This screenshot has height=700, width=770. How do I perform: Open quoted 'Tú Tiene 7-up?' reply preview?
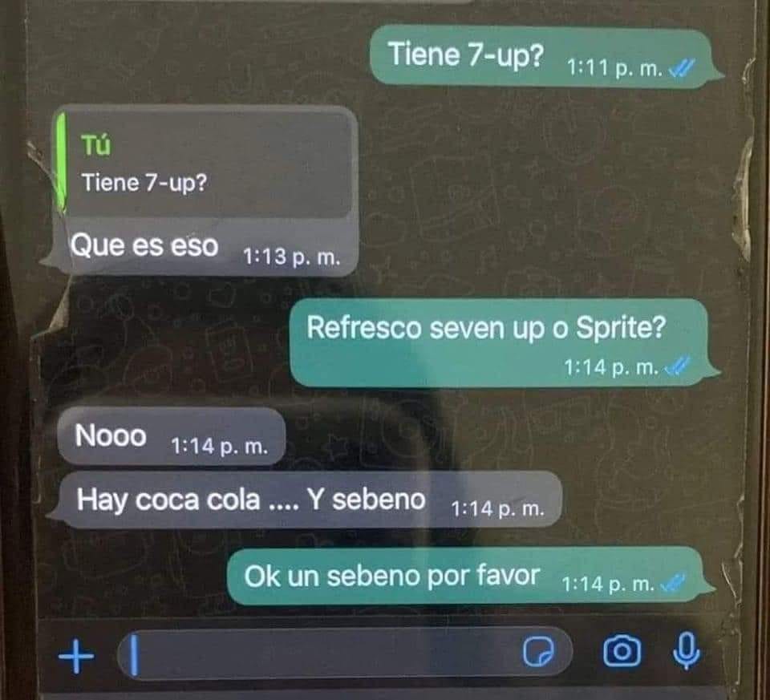(206, 164)
